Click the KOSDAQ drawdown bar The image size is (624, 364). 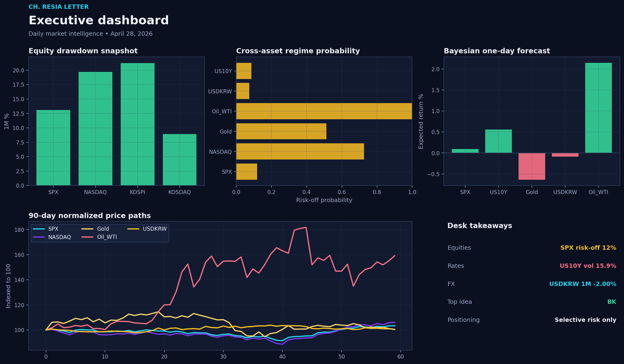click(x=179, y=160)
